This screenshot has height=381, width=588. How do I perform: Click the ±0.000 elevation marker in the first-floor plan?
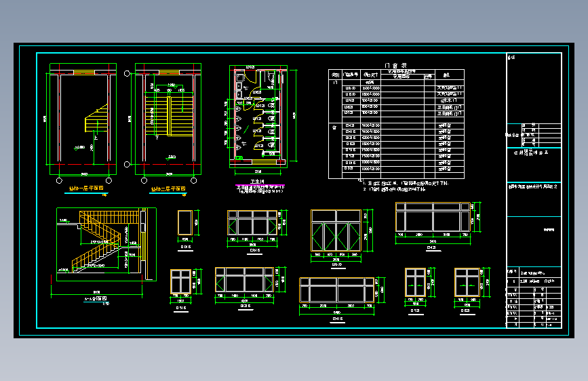[x=79, y=148]
